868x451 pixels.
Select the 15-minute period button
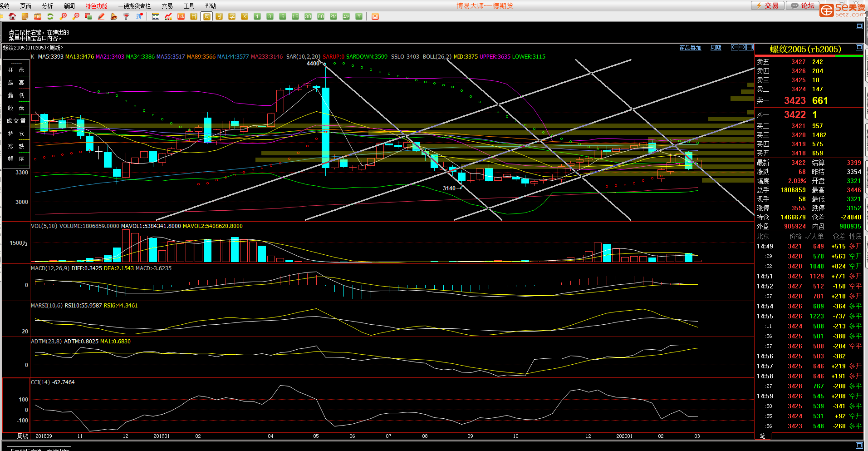pyautogui.click(x=295, y=16)
